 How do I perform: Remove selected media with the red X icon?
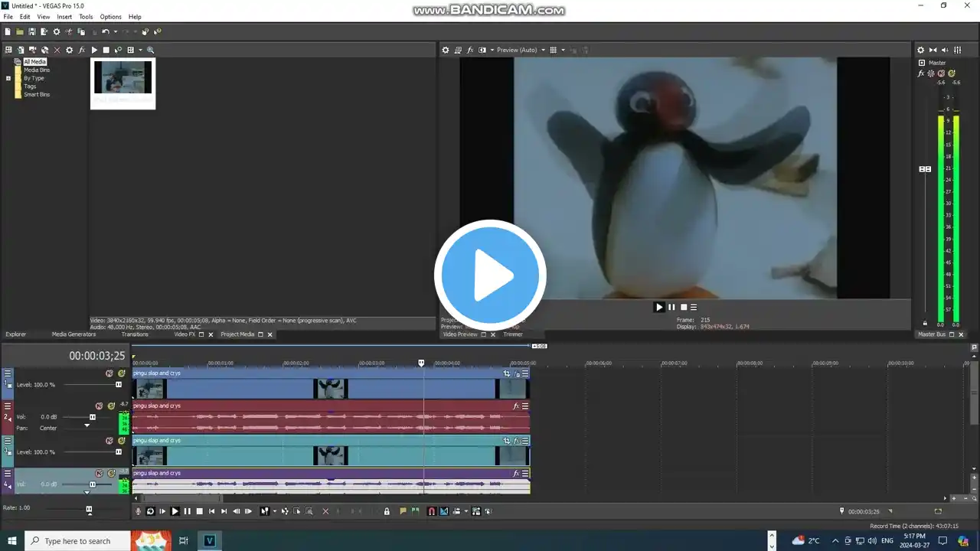[57, 50]
